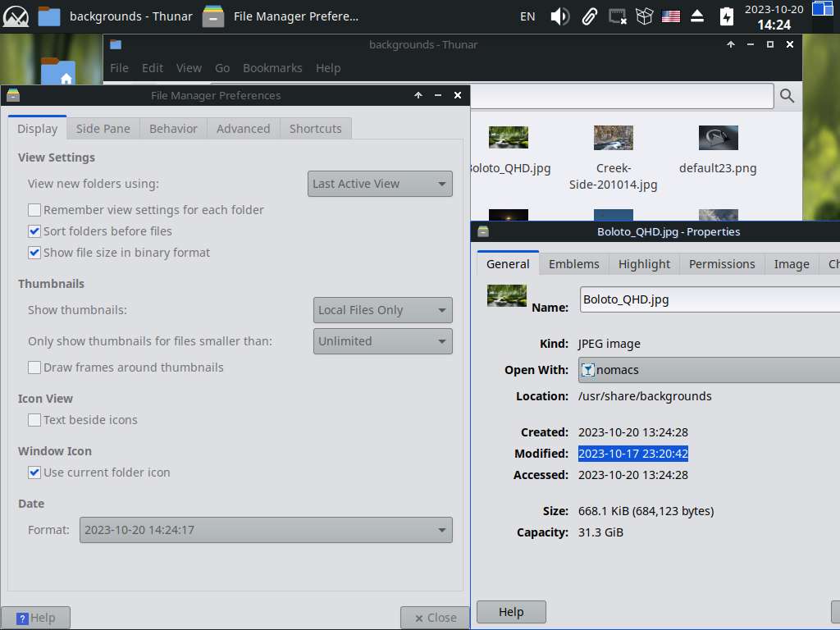Select the Creek-Side-201014.jpg thumbnail

click(x=614, y=137)
